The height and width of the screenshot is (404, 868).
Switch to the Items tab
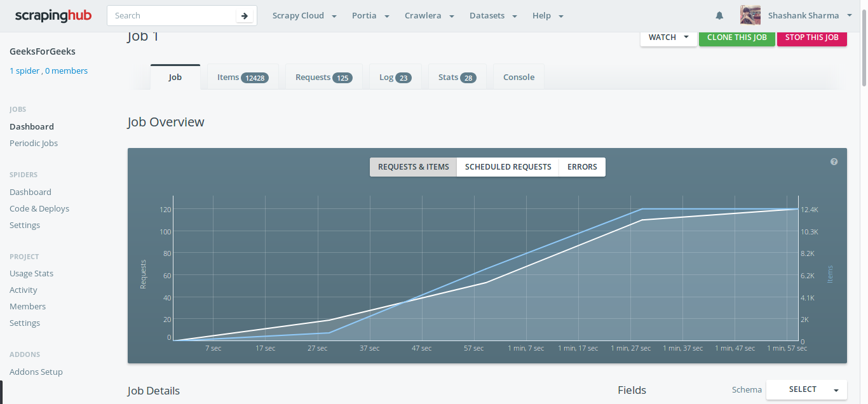click(x=243, y=77)
